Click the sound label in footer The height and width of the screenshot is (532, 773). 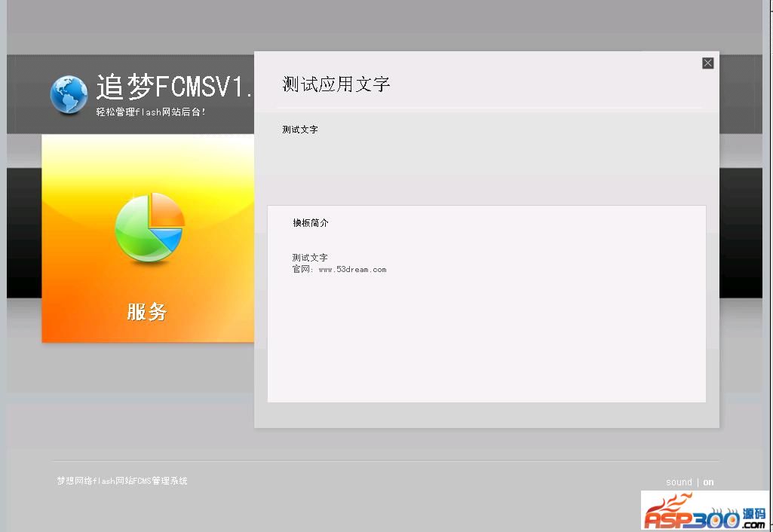679,482
